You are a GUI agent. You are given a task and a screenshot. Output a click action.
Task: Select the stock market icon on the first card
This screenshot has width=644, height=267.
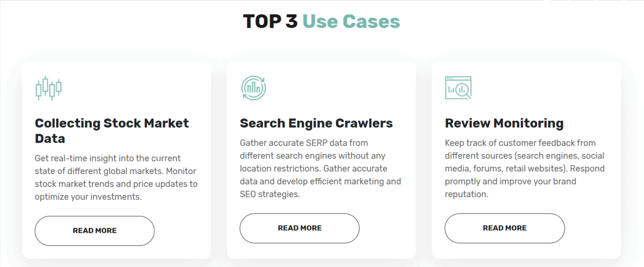click(48, 88)
